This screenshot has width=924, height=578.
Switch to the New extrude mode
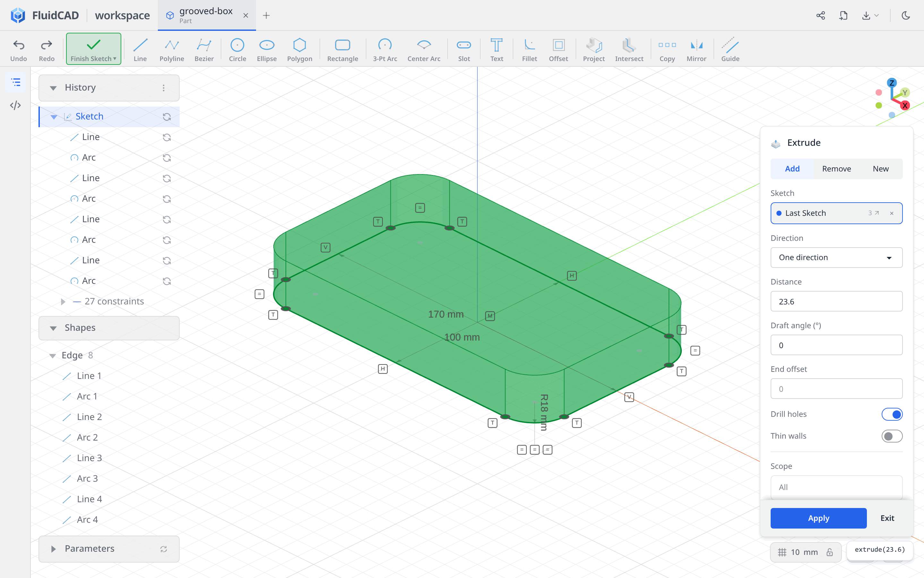pyautogui.click(x=880, y=169)
